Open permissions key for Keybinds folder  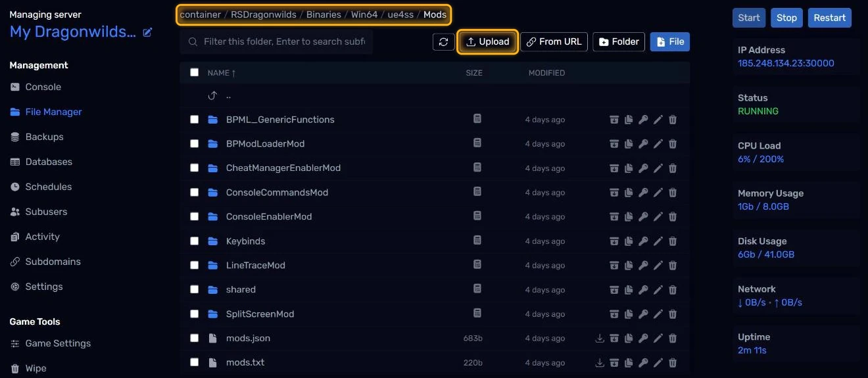tap(643, 241)
